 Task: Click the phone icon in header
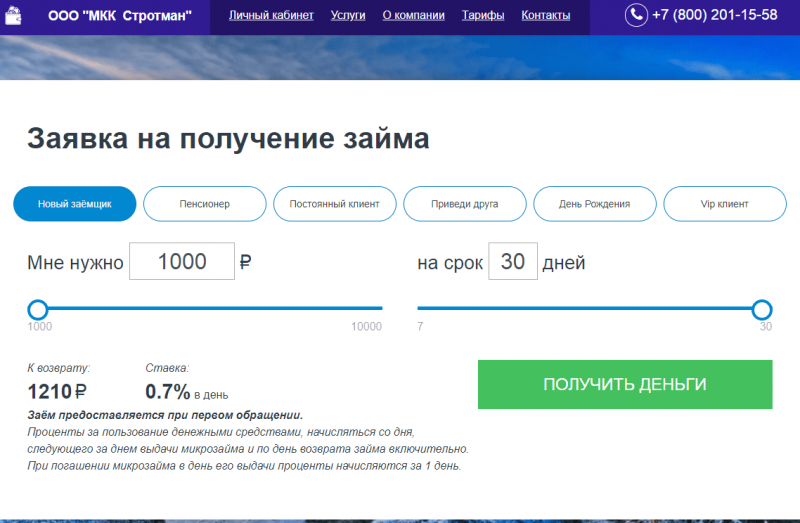(636, 15)
